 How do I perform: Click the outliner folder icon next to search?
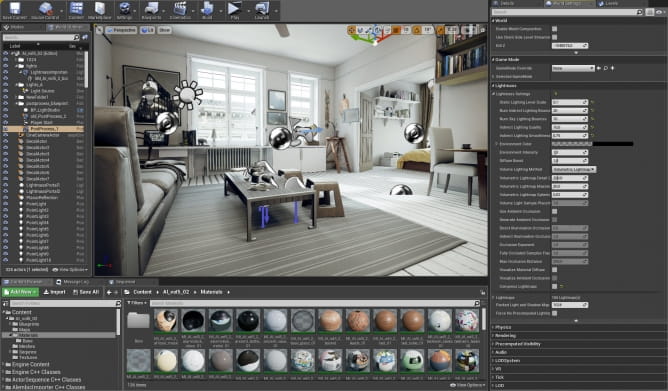pyautogui.click(x=85, y=37)
